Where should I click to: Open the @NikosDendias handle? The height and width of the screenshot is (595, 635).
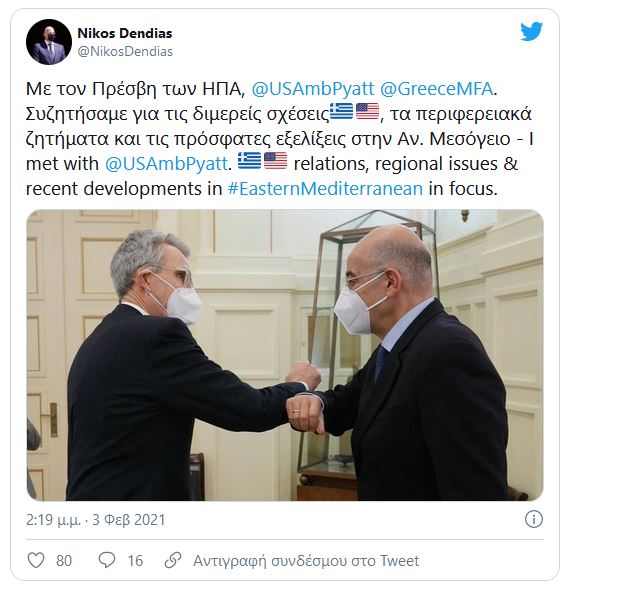click(x=125, y=51)
